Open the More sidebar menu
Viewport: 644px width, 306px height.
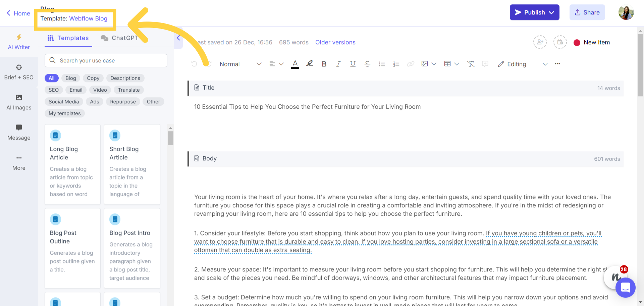(x=19, y=163)
